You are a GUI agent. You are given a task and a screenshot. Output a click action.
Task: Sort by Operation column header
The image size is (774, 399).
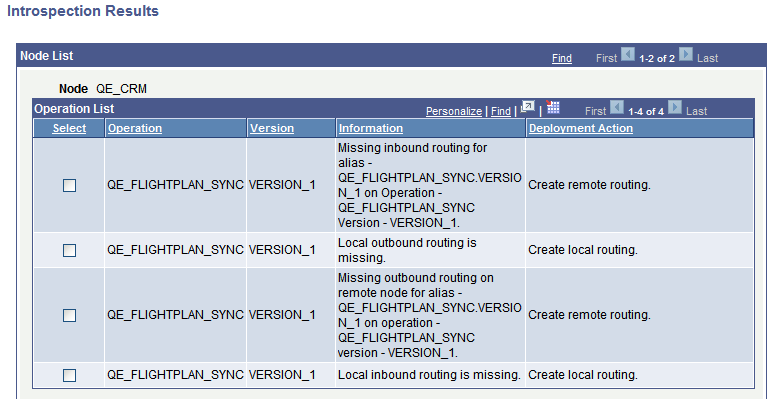135,128
